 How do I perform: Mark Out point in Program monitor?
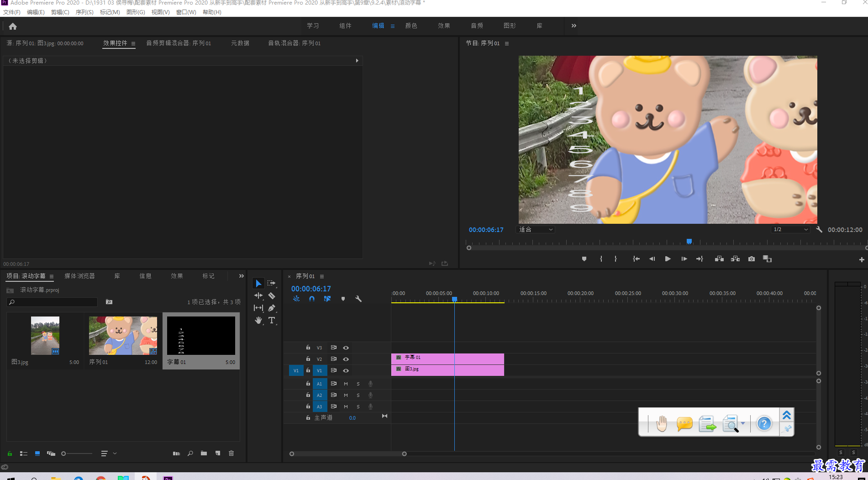[615, 259]
